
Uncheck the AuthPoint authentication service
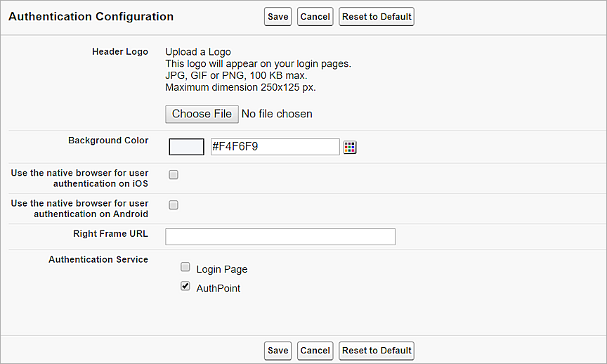(185, 286)
